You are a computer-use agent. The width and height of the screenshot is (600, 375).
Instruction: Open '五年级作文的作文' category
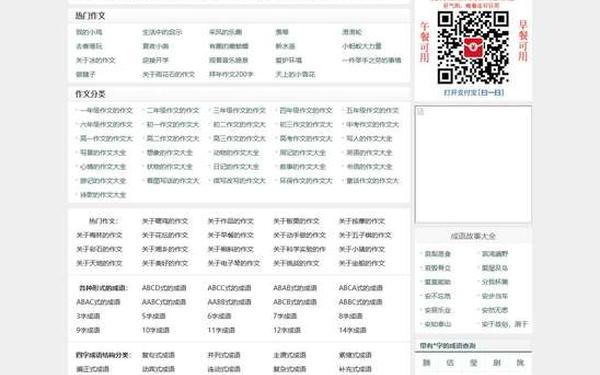pos(373,111)
